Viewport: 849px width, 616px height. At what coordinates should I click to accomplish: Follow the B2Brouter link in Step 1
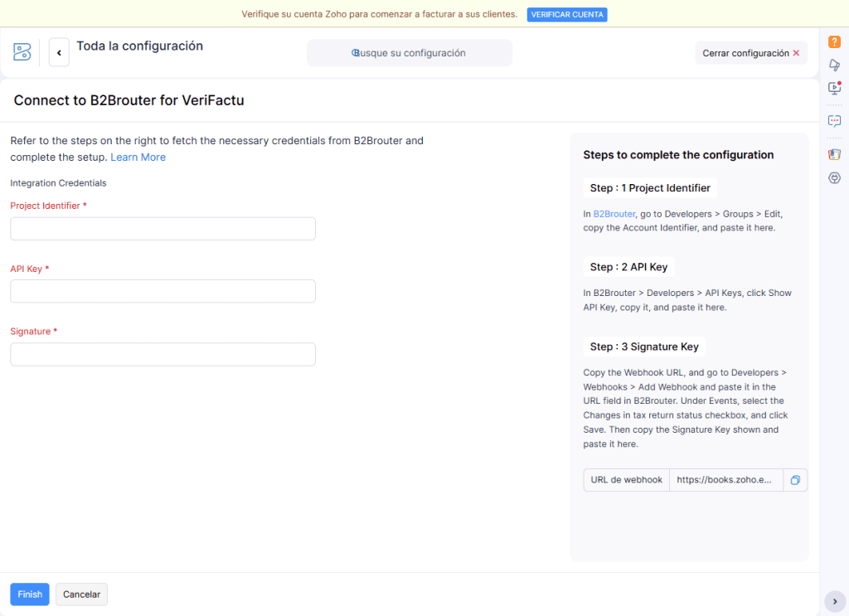(614, 214)
